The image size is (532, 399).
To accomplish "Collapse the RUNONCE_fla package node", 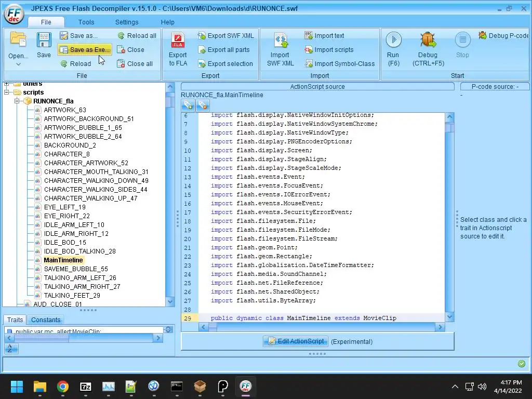I will [17, 101].
